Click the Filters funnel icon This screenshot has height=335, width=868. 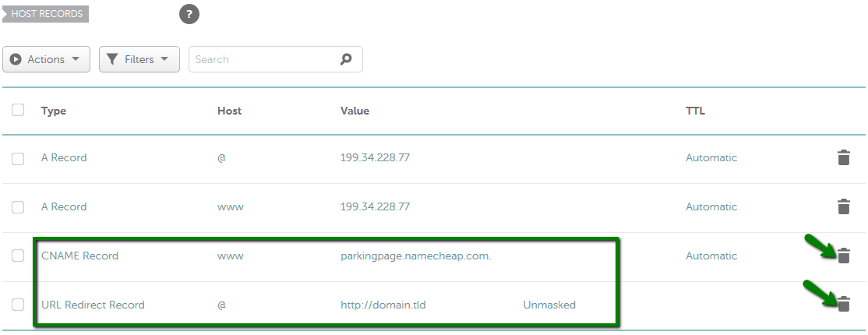coord(112,59)
